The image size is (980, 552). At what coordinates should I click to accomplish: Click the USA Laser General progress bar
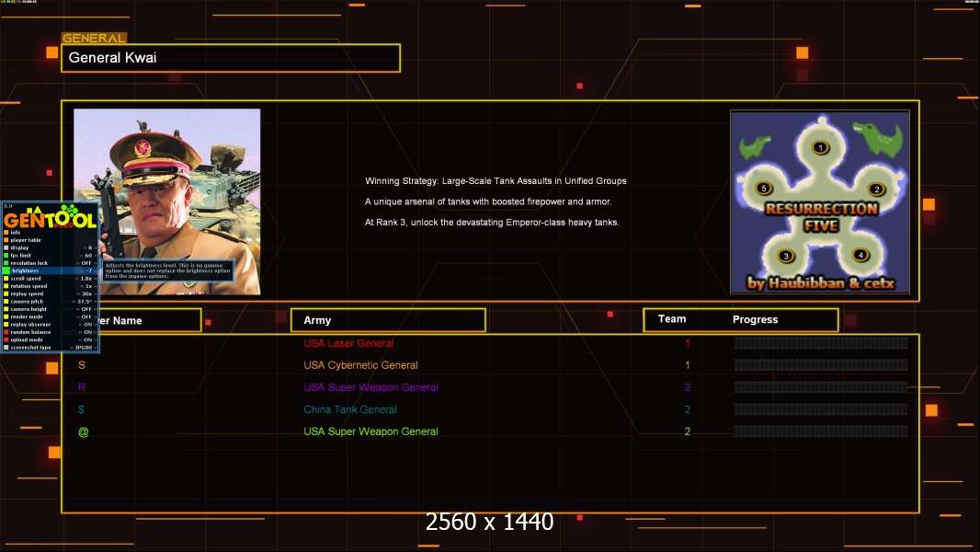tap(821, 342)
